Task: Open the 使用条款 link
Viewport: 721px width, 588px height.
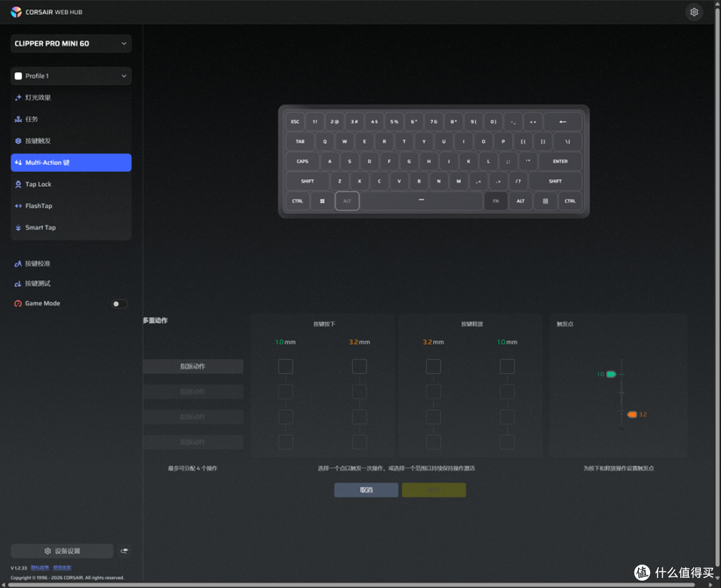Action: click(x=62, y=568)
